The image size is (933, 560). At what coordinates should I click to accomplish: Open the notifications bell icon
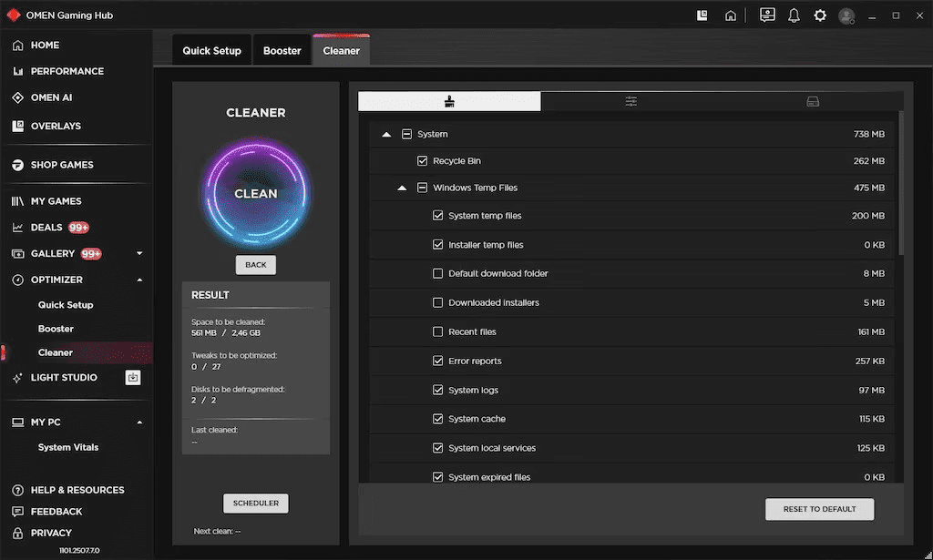click(794, 15)
